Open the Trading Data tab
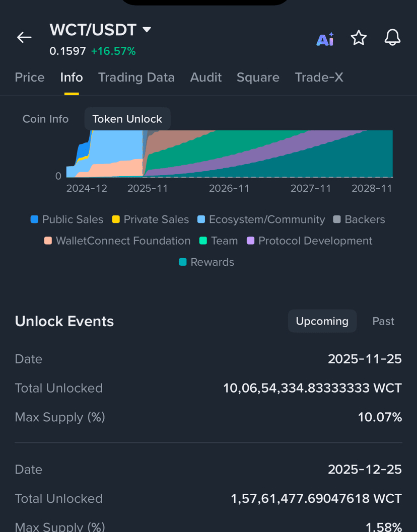This screenshot has width=417, height=532. [136, 78]
